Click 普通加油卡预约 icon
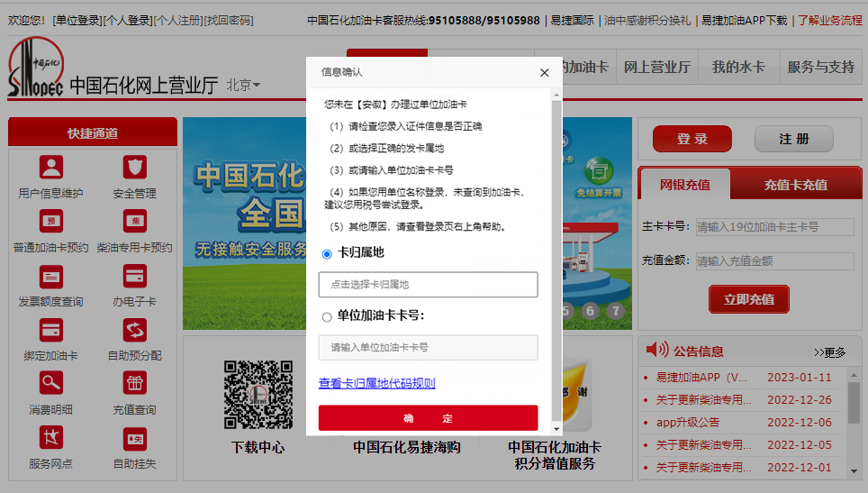 pos(51,221)
